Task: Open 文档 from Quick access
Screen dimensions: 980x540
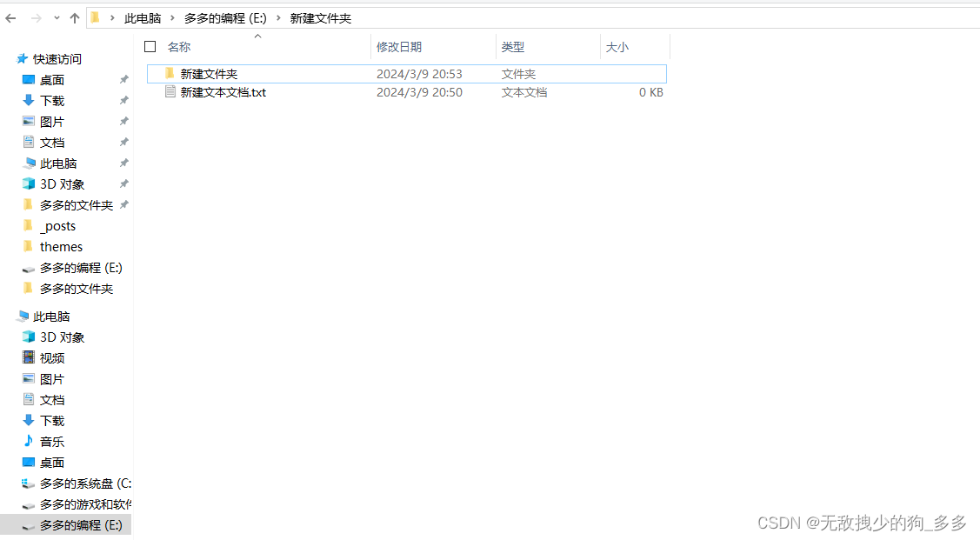Action: [x=51, y=142]
